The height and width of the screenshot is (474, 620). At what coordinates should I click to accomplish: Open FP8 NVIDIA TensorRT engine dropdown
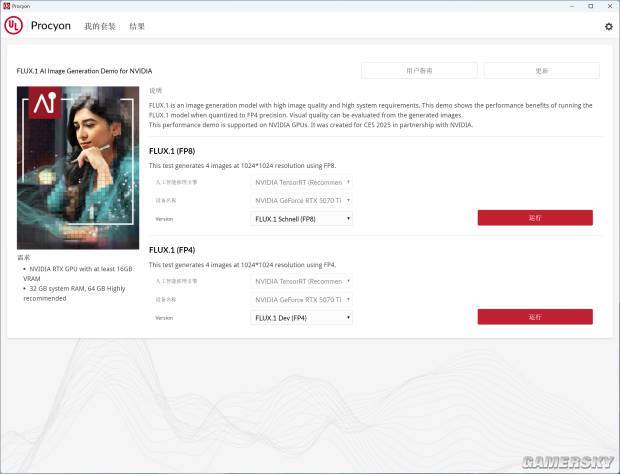coord(301,182)
